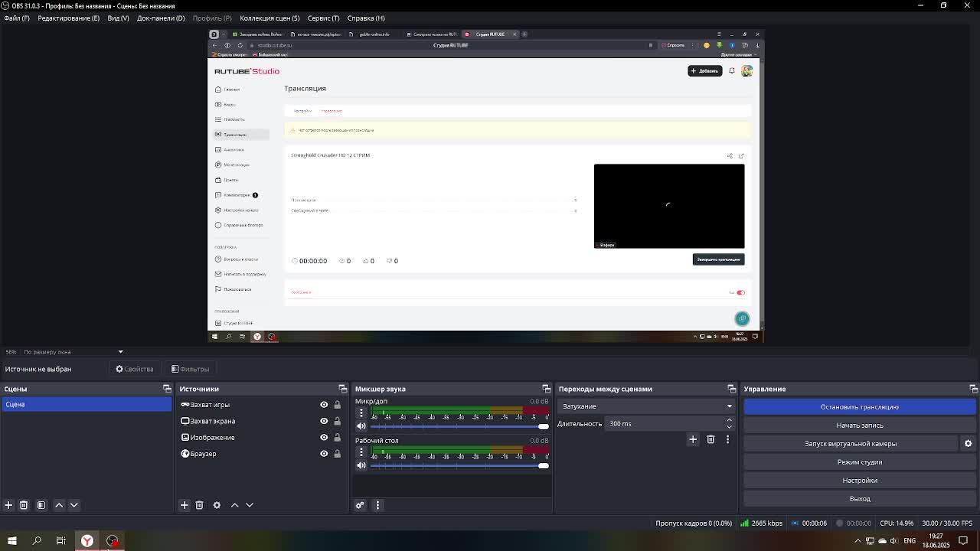Hide the Браузер source
Image resolution: width=980 pixels, height=551 pixels.
pos(324,454)
